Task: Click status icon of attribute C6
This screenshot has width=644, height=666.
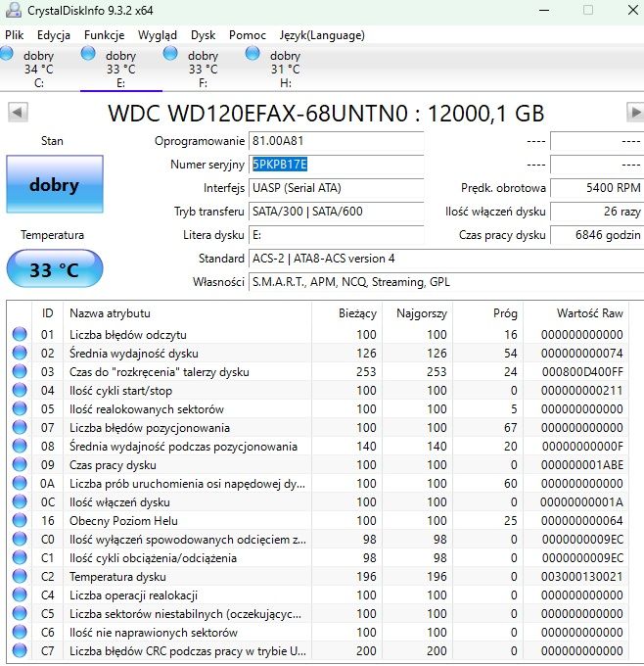Action: click(20, 633)
